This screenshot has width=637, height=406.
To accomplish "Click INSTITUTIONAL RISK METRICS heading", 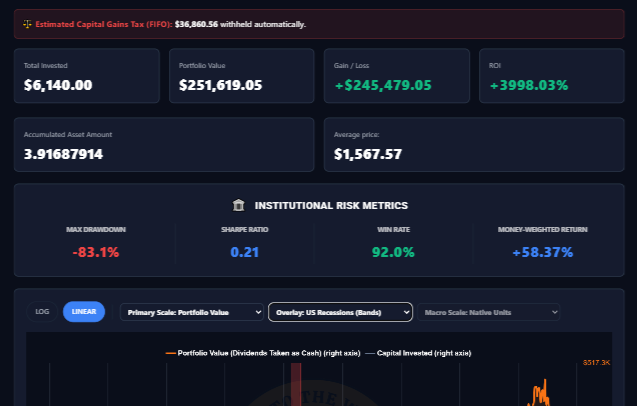I will (331, 206).
